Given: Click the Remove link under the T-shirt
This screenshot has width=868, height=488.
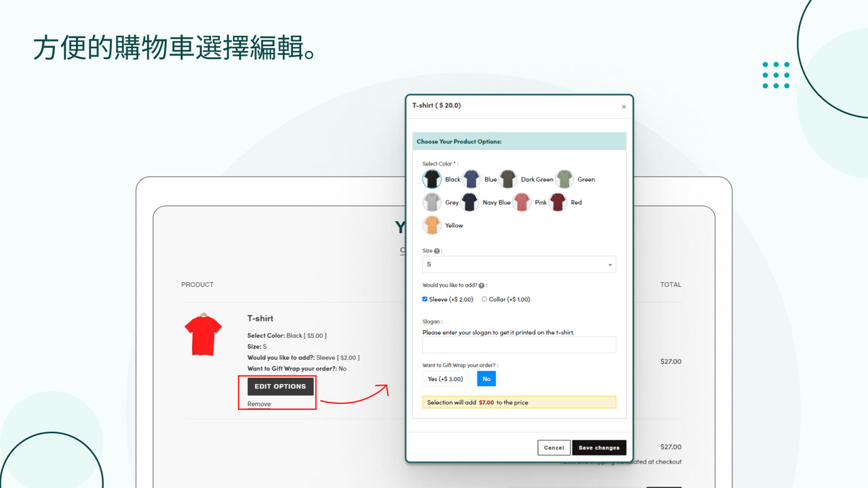Looking at the screenshot, I should (x=259, y=404).
